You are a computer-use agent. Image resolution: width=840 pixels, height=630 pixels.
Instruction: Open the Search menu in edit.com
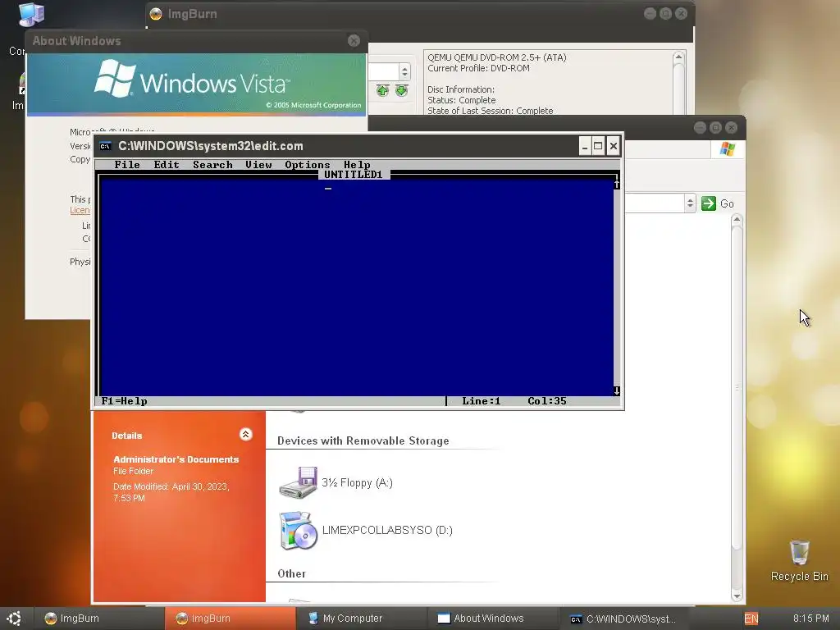click(212, 164)
